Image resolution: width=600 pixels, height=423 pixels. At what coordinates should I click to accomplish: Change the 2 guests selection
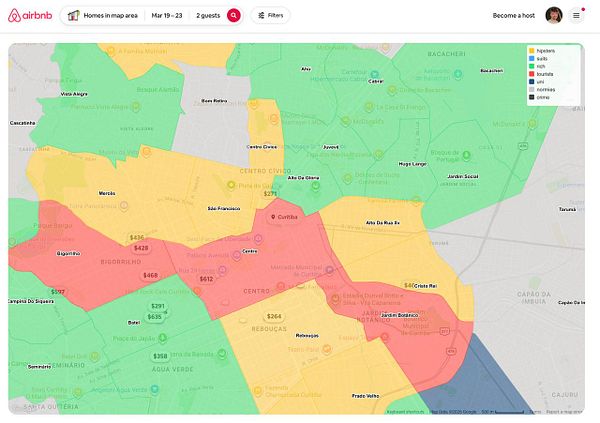(208, 16)
